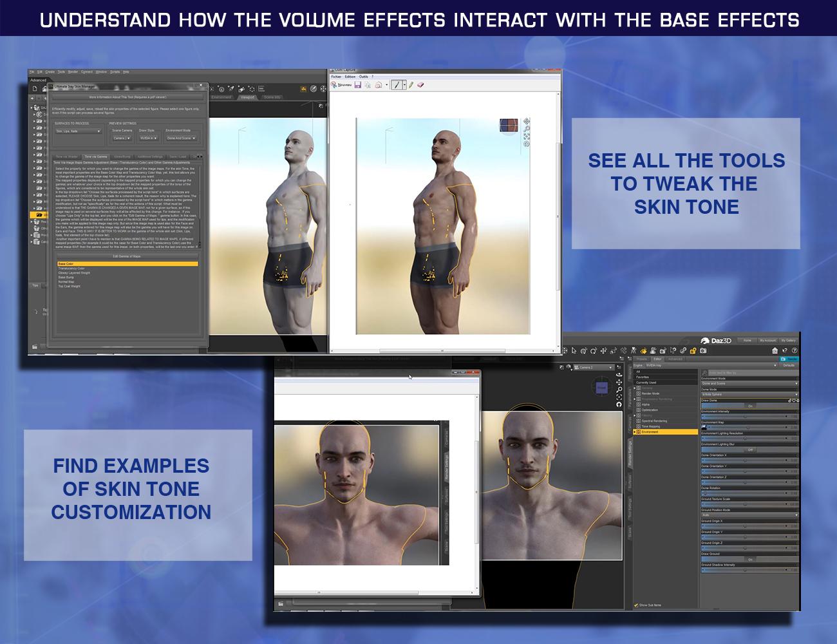837x644 pixels.
Task: Switch to the Tone via Gamma tab
Action: (x=97, y=156)
